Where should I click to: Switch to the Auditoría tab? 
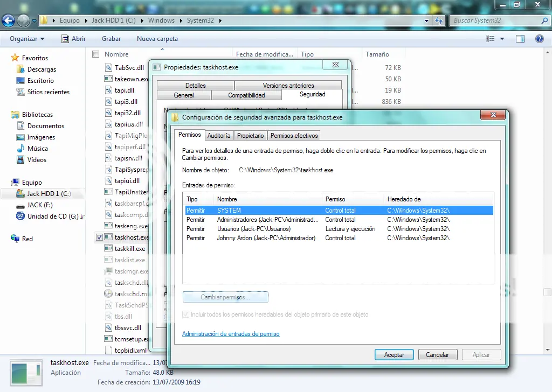219,136
